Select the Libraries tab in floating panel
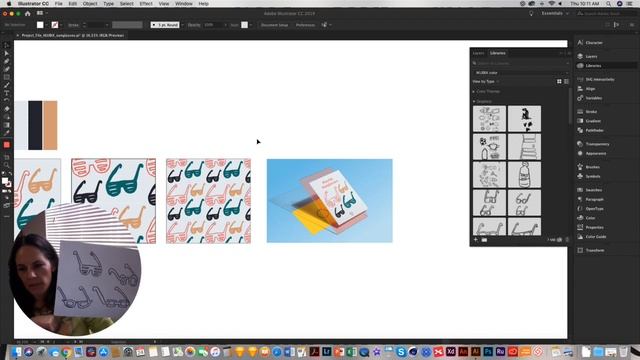This screenshot has width=640, height=360. tap(498, 53)
